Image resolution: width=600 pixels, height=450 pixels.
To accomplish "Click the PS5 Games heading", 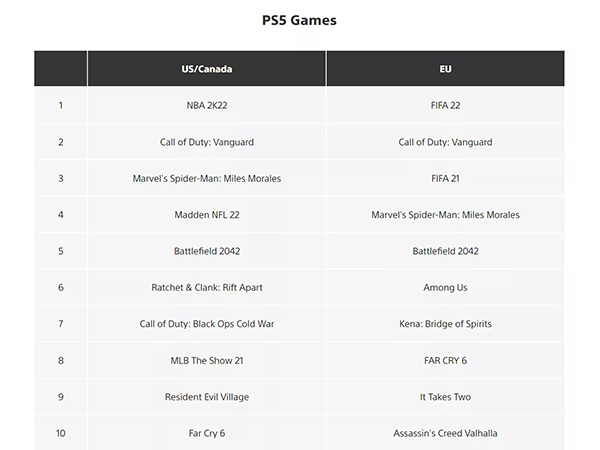I will pos(299,20).
